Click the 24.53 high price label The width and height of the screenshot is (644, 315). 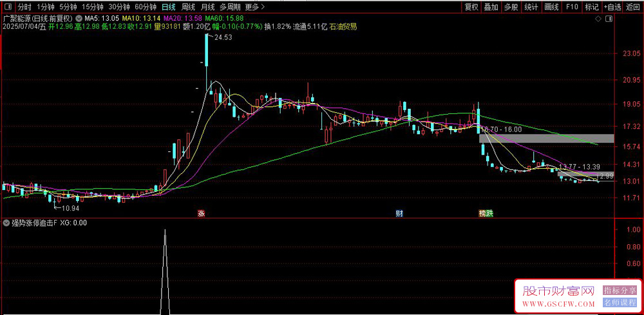(222, 38)
